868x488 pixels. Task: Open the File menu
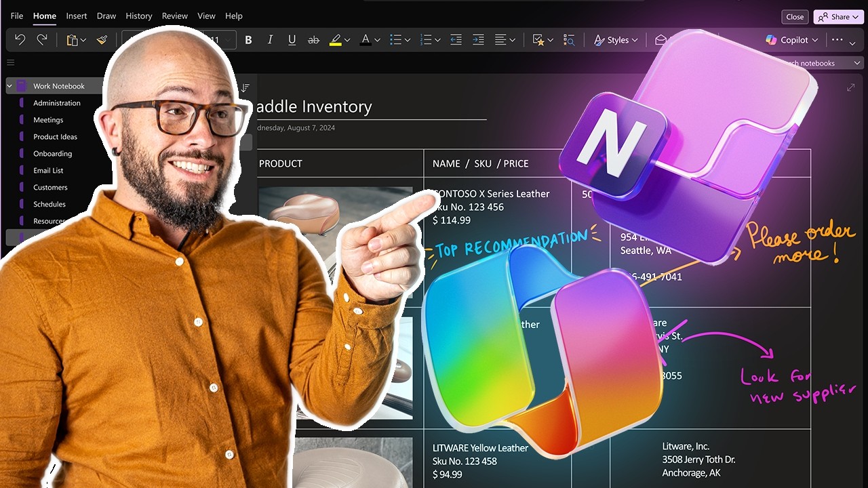point(17,16)
